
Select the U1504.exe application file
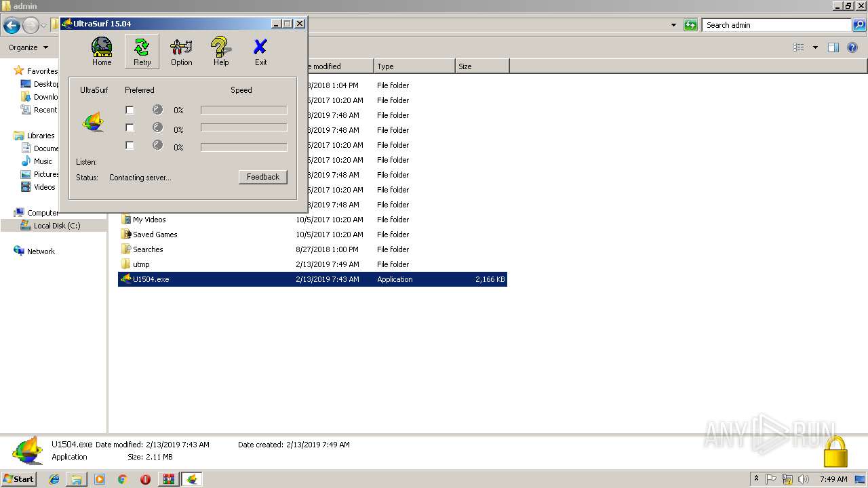point(313,279)
